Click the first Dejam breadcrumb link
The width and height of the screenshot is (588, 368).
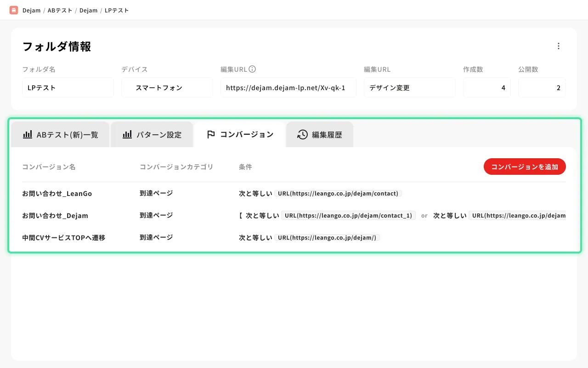coord(32,10)
